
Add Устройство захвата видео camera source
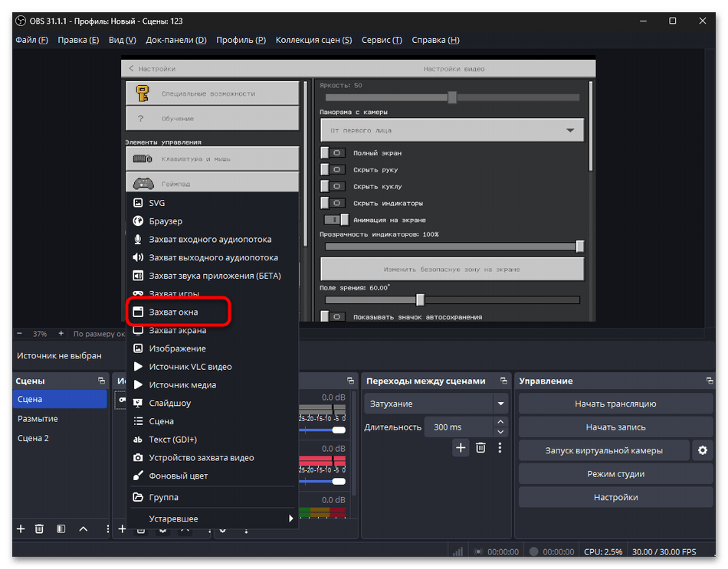click(212, 458)
